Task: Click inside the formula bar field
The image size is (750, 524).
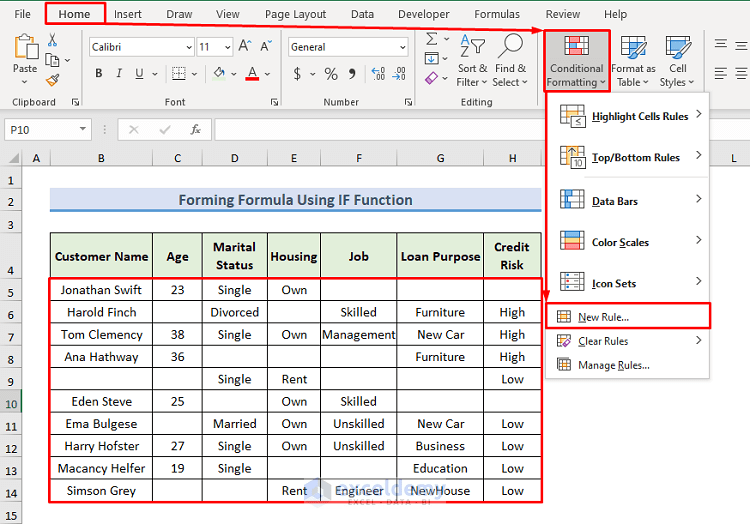Action: point(379,130)
